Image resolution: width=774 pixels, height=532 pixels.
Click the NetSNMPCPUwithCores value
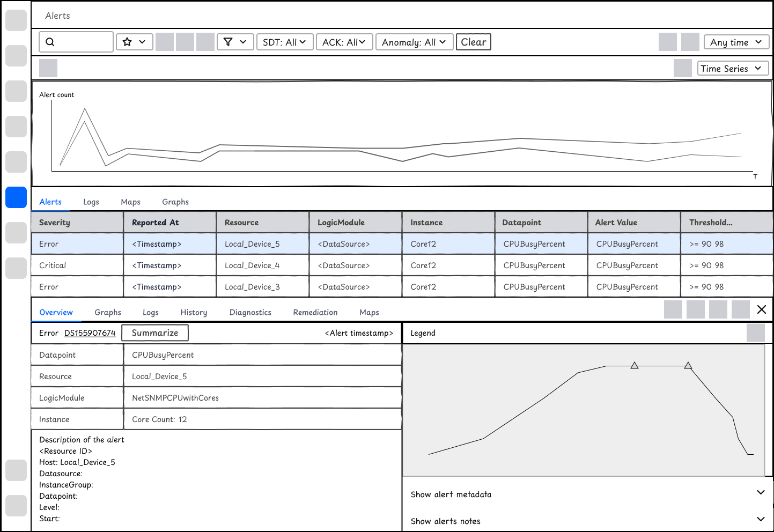175,398
